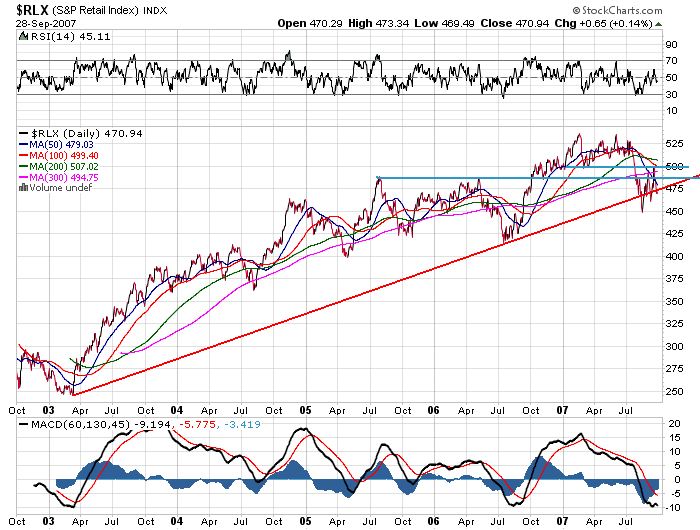Click the 90 level on the RSI axis
Screen dimensions: 700x530
tap(671, 44)
